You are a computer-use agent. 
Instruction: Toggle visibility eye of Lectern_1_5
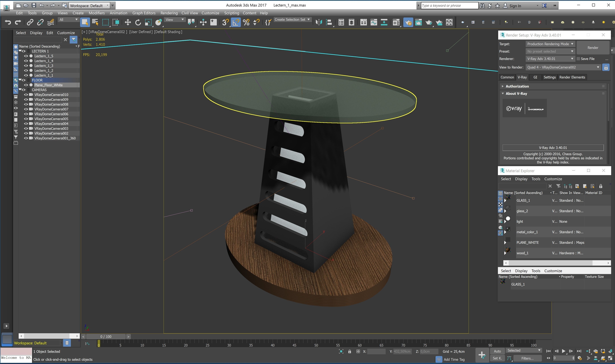26,56
